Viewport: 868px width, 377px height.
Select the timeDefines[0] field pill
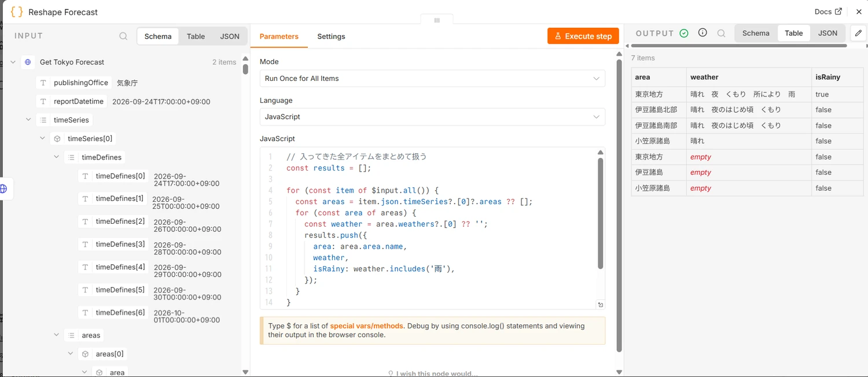click(x=113, y=176)
